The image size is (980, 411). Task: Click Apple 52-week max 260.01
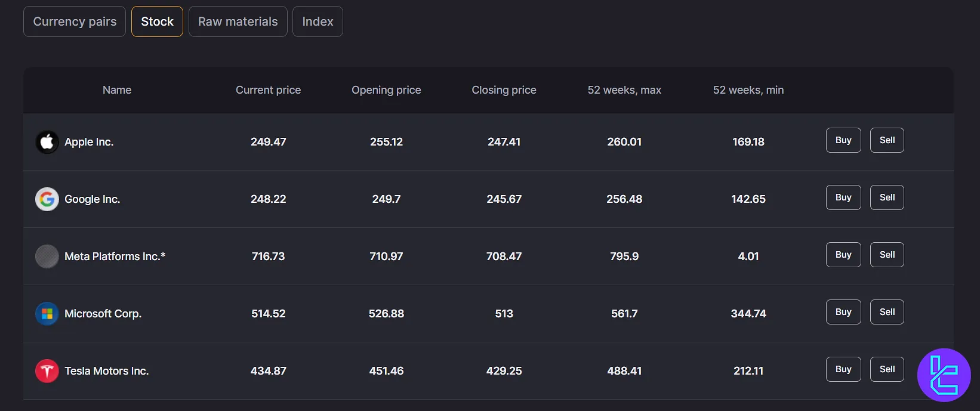click(x=624, y=142)
